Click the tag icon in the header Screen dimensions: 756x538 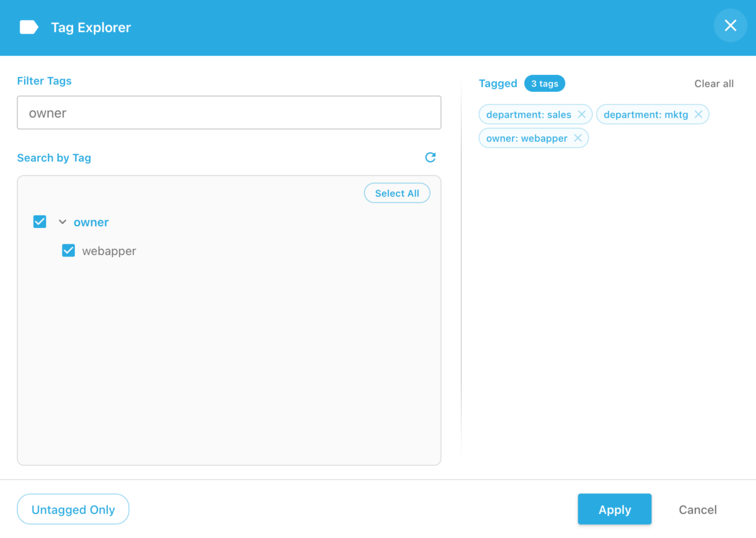tap(28, 26)
